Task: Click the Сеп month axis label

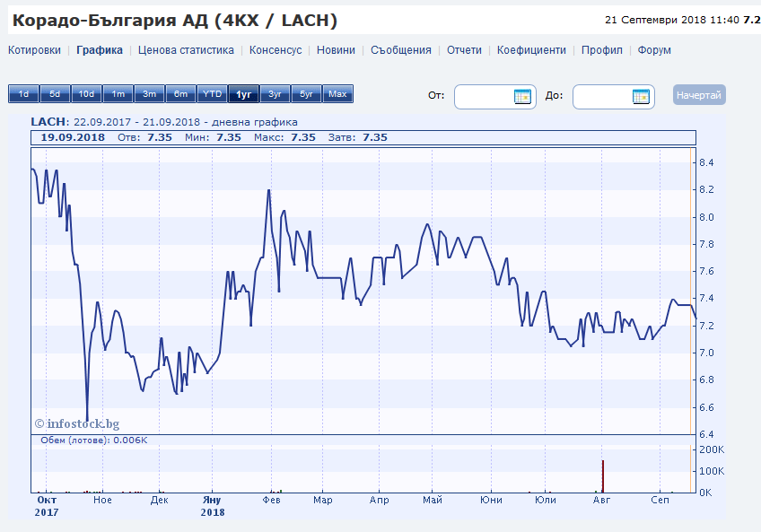Action: [x=660, y=500]
